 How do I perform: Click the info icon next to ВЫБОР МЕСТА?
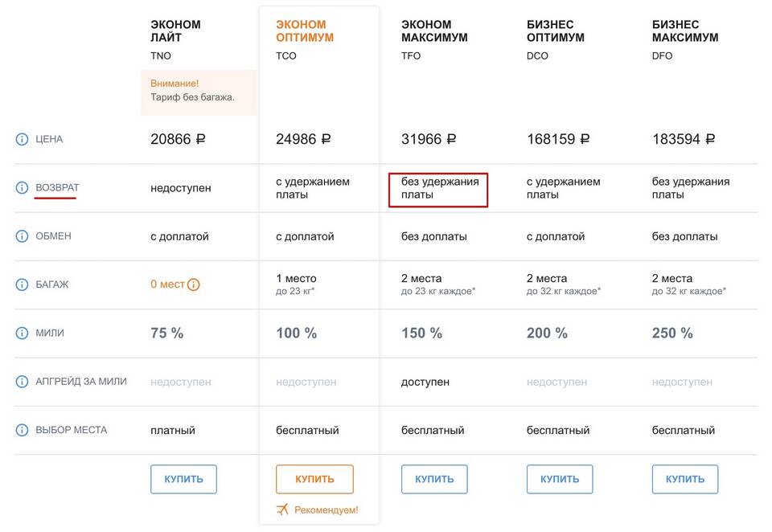[x=23, y=430]
